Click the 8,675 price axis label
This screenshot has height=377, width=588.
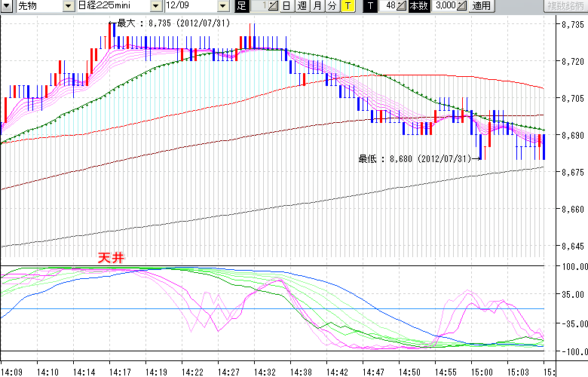tap(573, 173)
